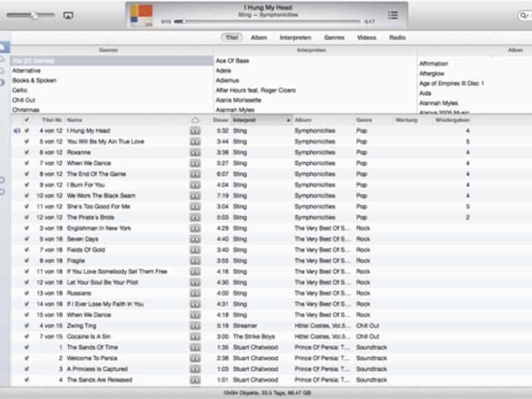Toggle the checkbox for Welcome To Persia

[x=27, y=359]
